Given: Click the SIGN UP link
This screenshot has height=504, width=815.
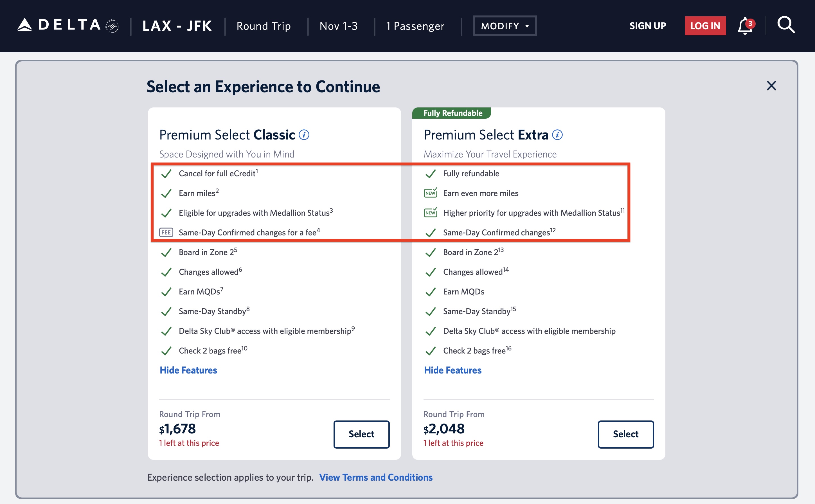Looking at the screenshot, I should [647, 26].
